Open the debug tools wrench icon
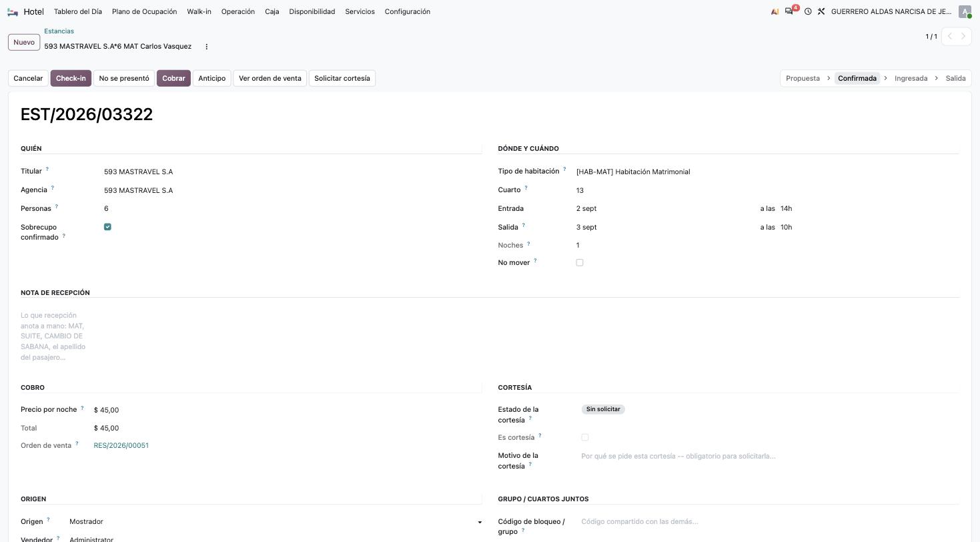The width and height of the screenshot is (980, 542). click(821, 11)
